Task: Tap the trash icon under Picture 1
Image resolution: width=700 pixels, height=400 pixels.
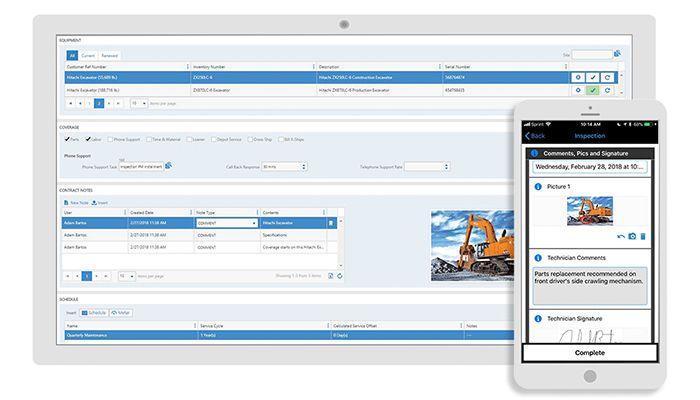Action: (643, 236)
